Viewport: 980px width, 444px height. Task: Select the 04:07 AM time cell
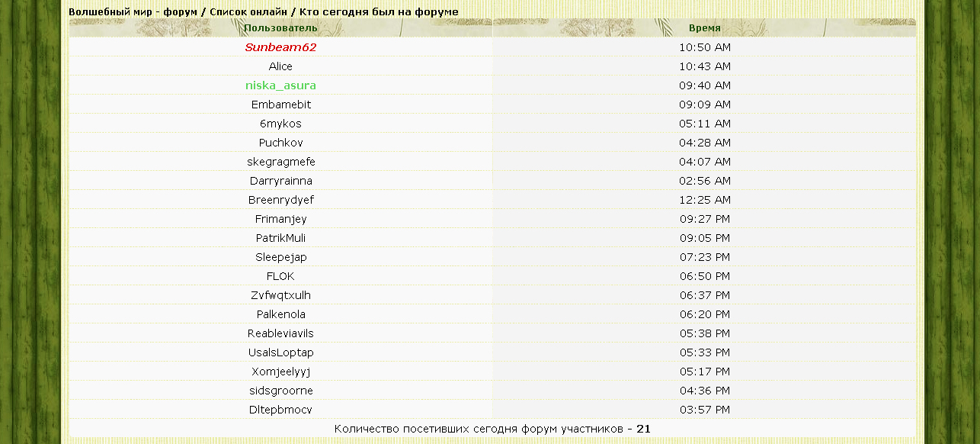click(704, 162)
